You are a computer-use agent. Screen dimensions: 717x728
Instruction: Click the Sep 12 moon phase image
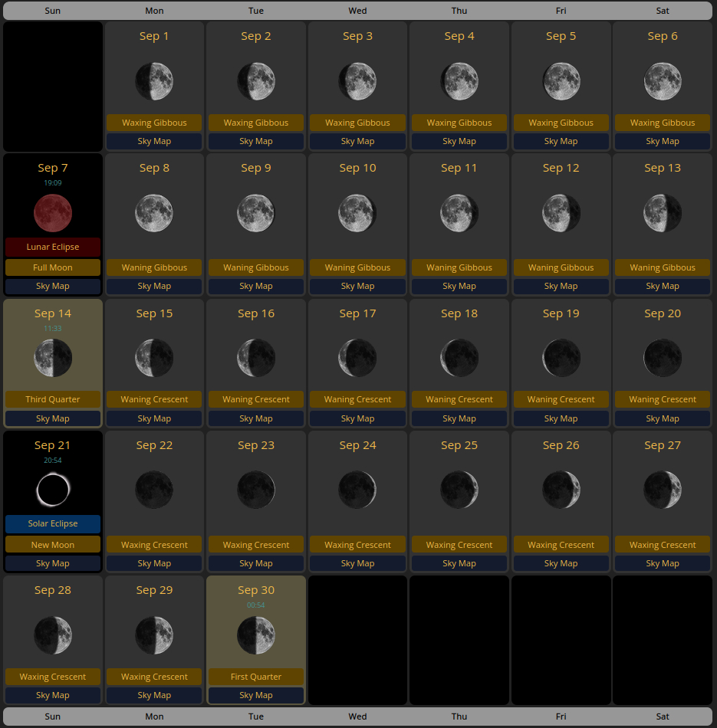tap(561, 213)
